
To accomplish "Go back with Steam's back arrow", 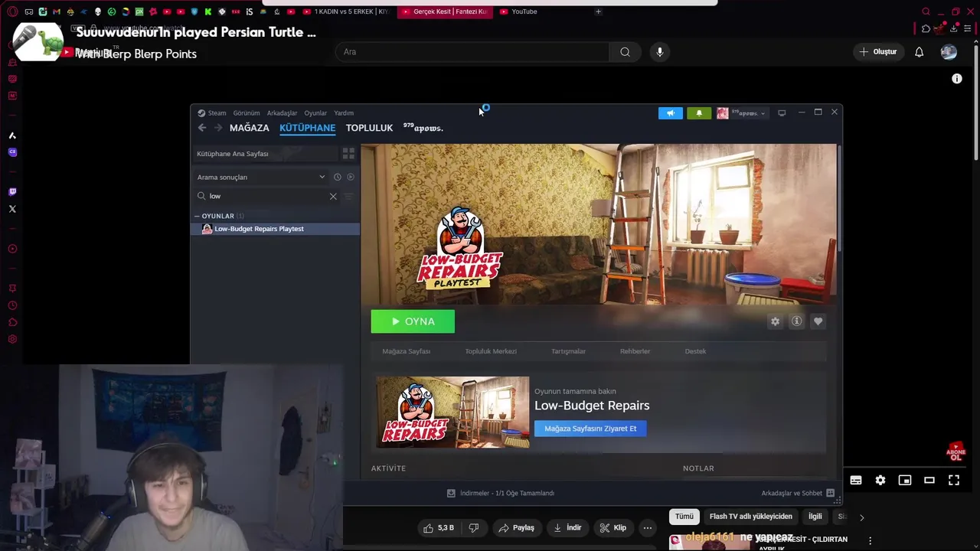I will tap(202, 128).
